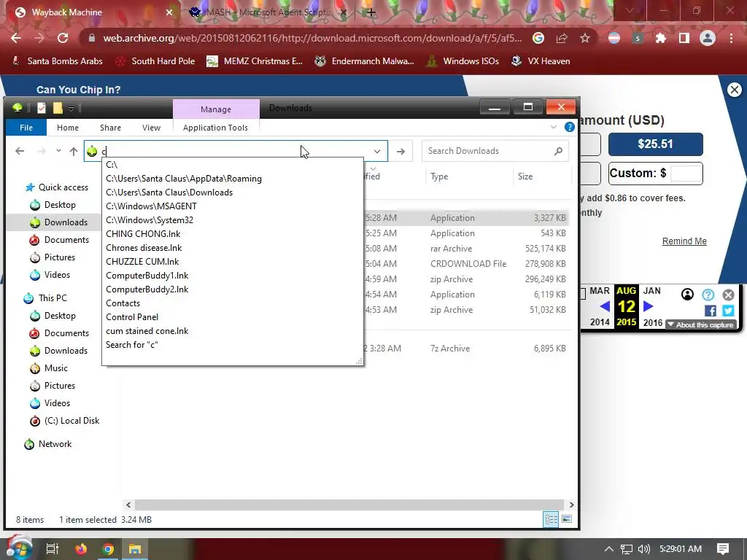The height and width of the screenshot is (560, 747).
Task: Switch to the MASH Microsoft Agent tab
Action: point(268,12)
